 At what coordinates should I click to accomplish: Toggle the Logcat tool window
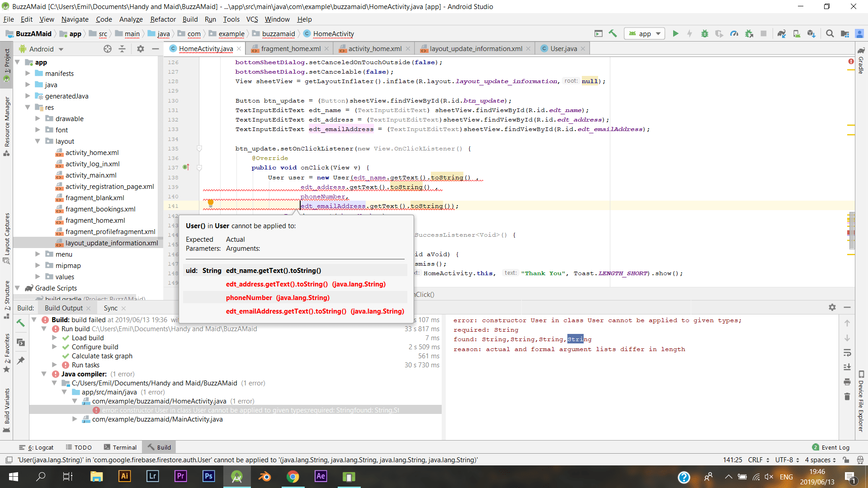point(36,447)
